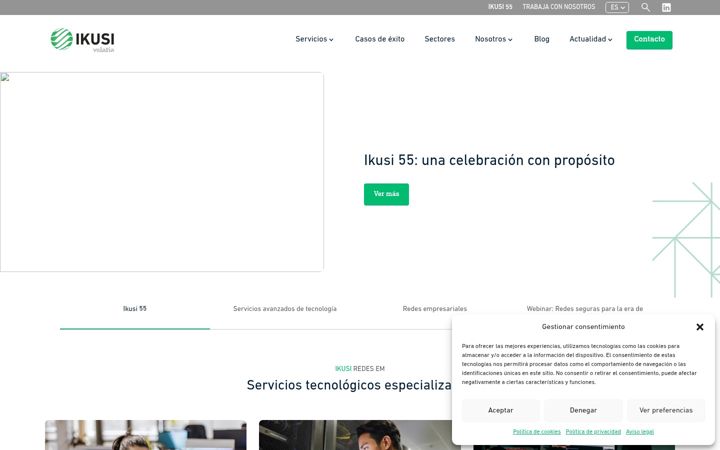Click headline Ikusi 55: una celebración con propósito

coord(489,161)
